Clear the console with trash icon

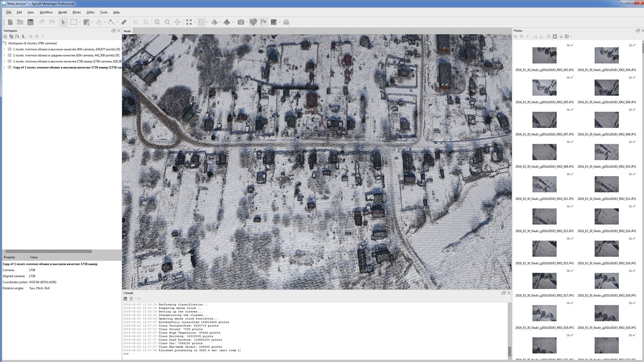[x=132, y=299]
